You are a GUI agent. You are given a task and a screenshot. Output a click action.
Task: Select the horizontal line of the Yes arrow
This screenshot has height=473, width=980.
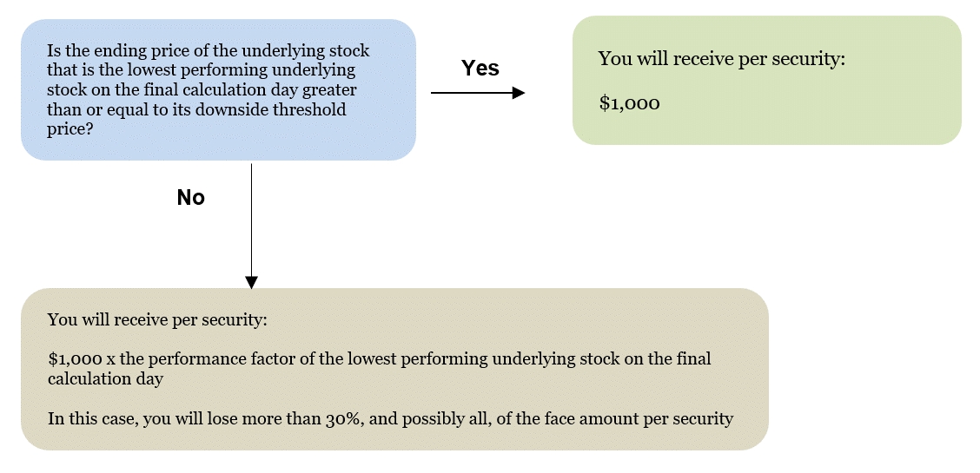[x=469, y=93]
